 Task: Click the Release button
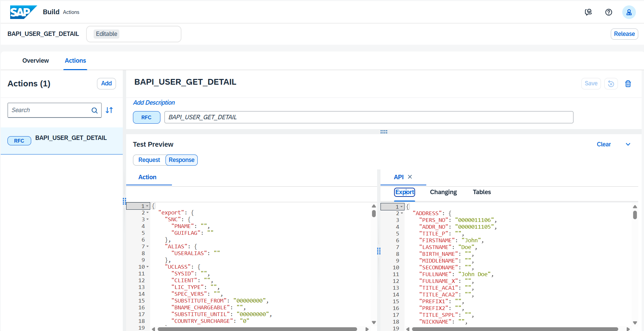click(624, 34)
